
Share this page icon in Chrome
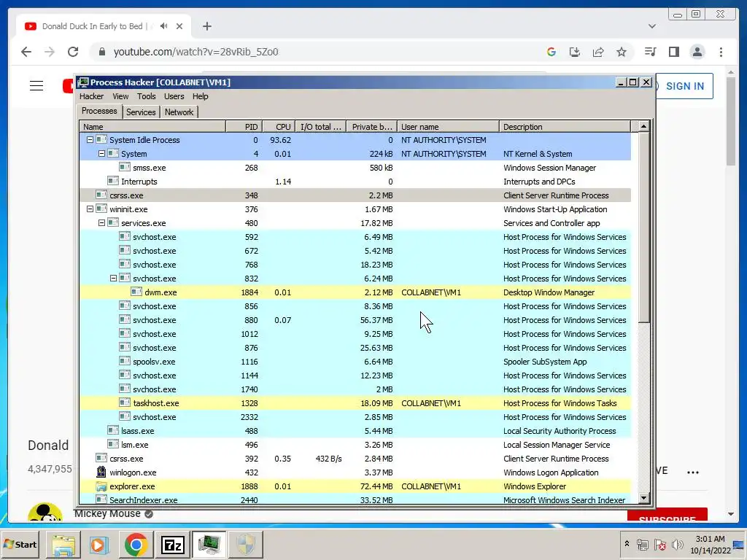pyautogui.click(x=598, y=52)
